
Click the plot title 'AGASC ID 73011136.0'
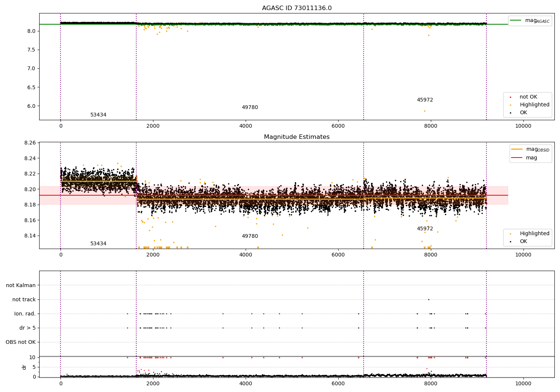coord(297,8)
